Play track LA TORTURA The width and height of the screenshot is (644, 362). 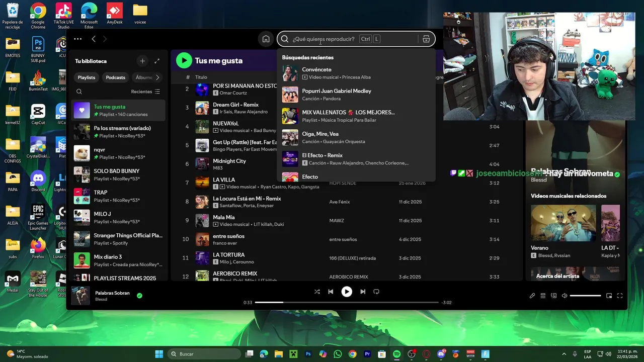pyautogui.click(x=228, y=255)
